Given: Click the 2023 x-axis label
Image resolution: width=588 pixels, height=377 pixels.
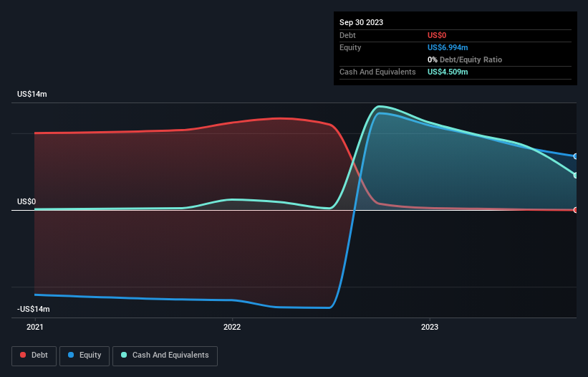Looking at the screenshot, I should (430, 327).
